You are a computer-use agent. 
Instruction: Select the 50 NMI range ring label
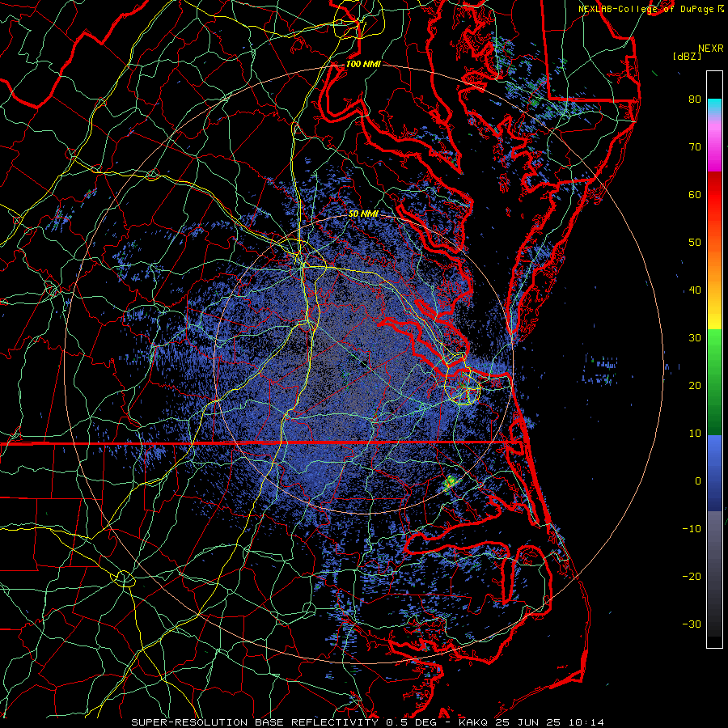click(x=363, y=214)
